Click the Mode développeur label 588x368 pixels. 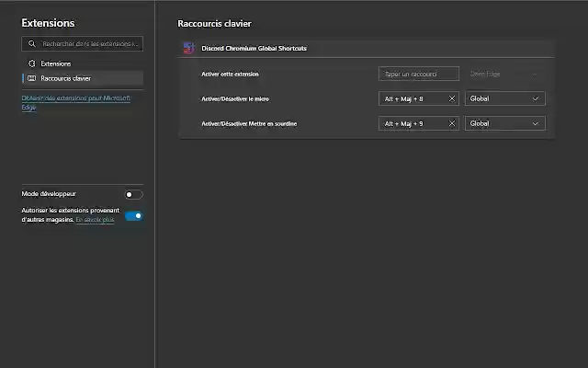49,194
